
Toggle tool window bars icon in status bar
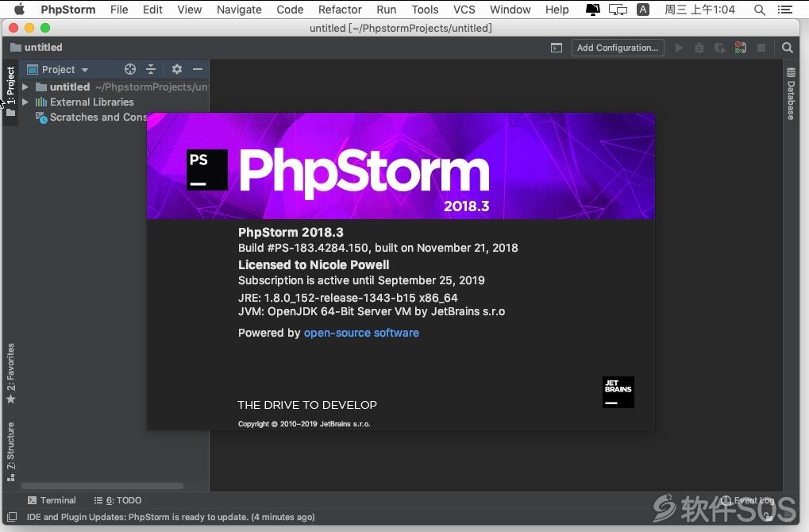[x=12, y=517]
